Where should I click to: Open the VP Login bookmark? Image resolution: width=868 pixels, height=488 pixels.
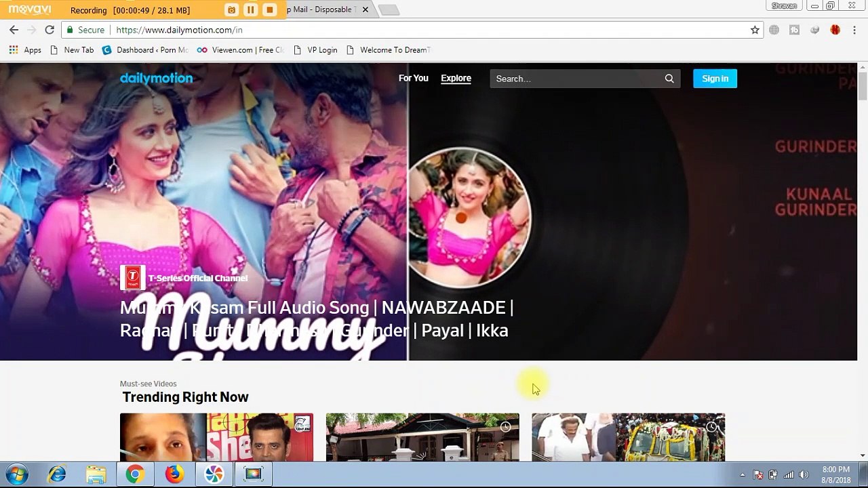tap(315, 50)
